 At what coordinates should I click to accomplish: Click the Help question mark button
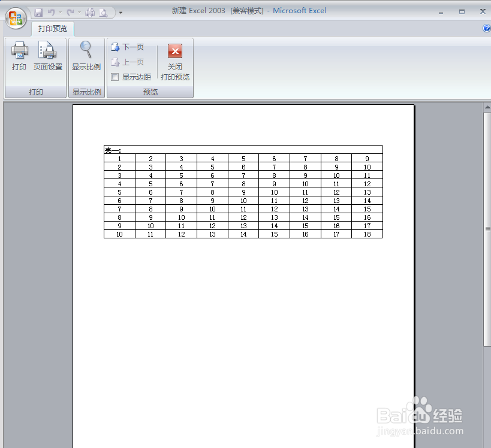(x=486, y=28)
